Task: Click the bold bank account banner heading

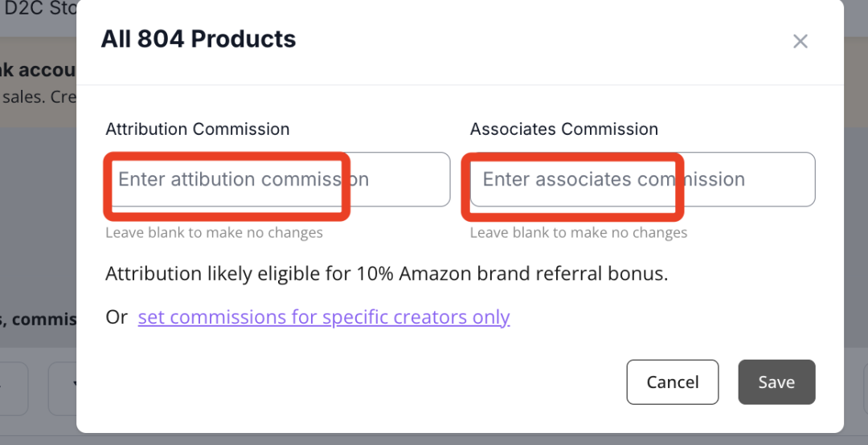Action: click(38, 71)
